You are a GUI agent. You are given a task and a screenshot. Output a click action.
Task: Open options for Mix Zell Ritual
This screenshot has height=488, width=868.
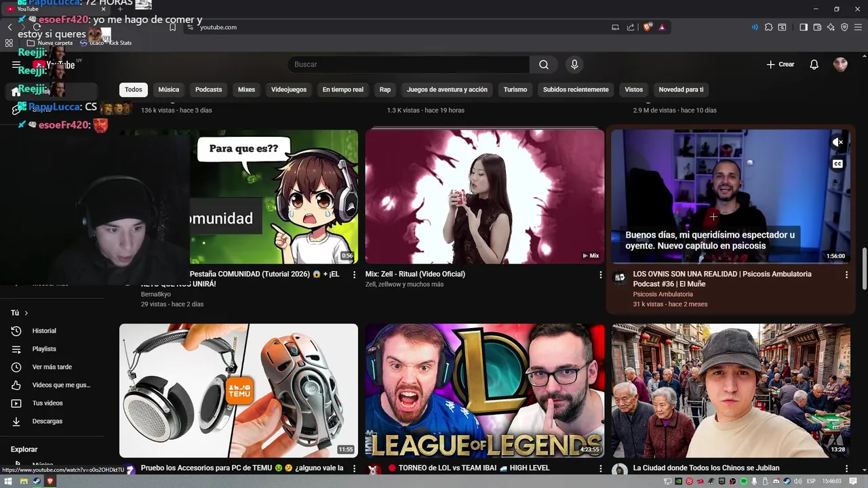pyautogui.click(x=600, y=274)
